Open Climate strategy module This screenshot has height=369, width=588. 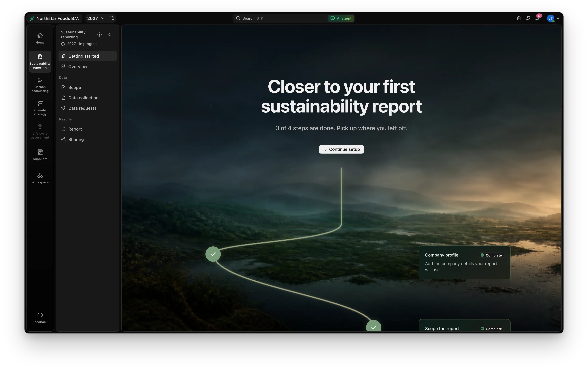point(40,108)
